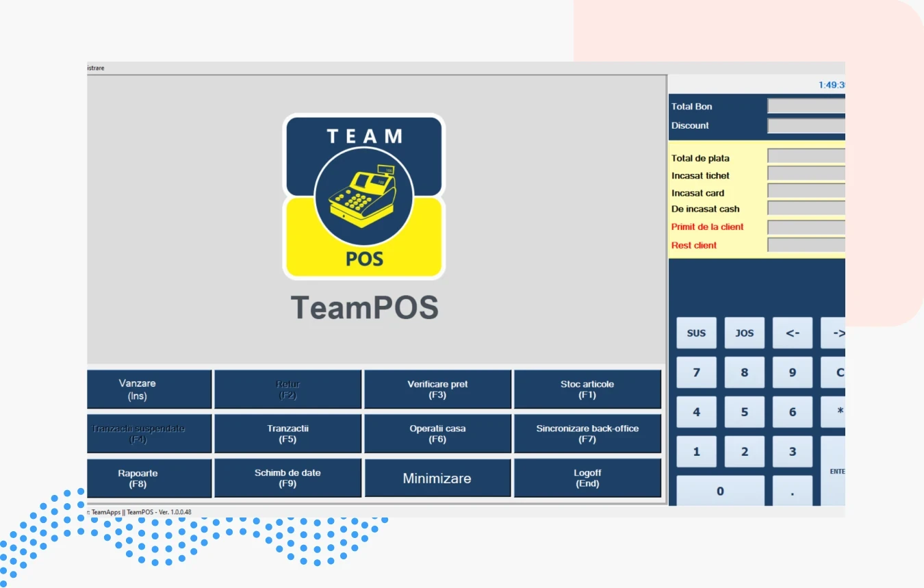Click the Minimizare button
The width and height of the screenshot is (924, 588).
coord(437,478)
